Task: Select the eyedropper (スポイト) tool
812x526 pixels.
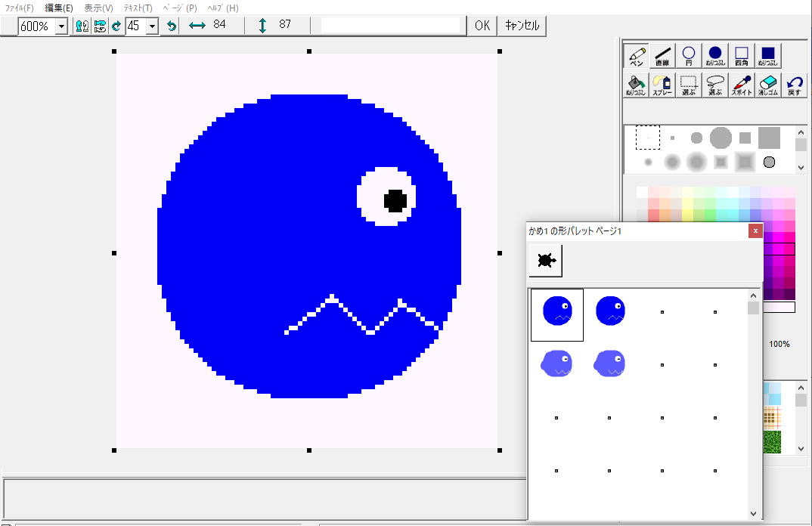Action: [x=742, y=85]
